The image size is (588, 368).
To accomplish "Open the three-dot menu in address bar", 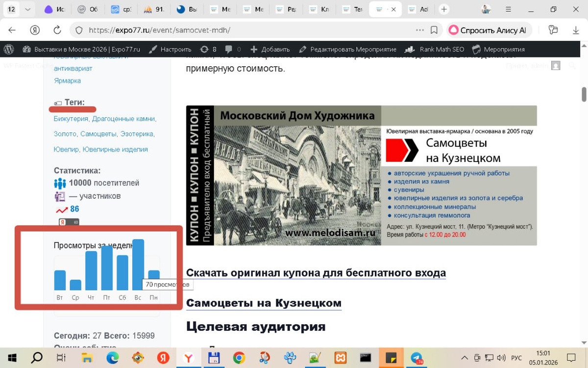I will 420,30.
